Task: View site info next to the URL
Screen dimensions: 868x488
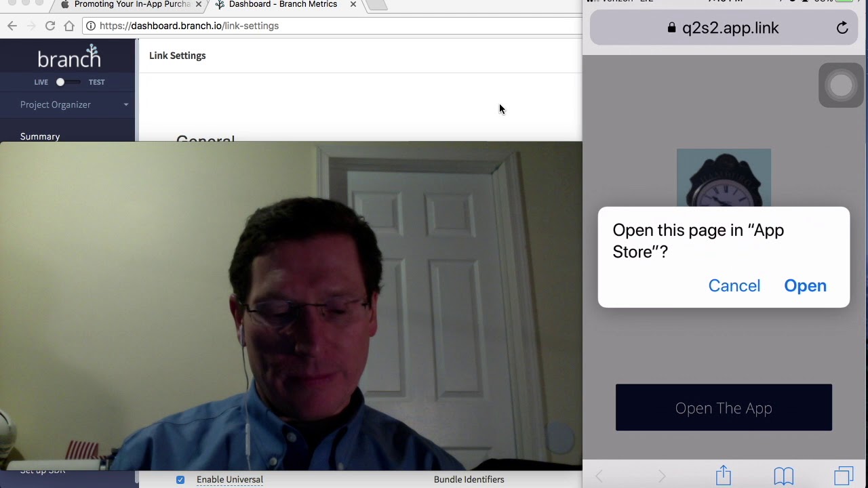Action: [x=90, y=26]
